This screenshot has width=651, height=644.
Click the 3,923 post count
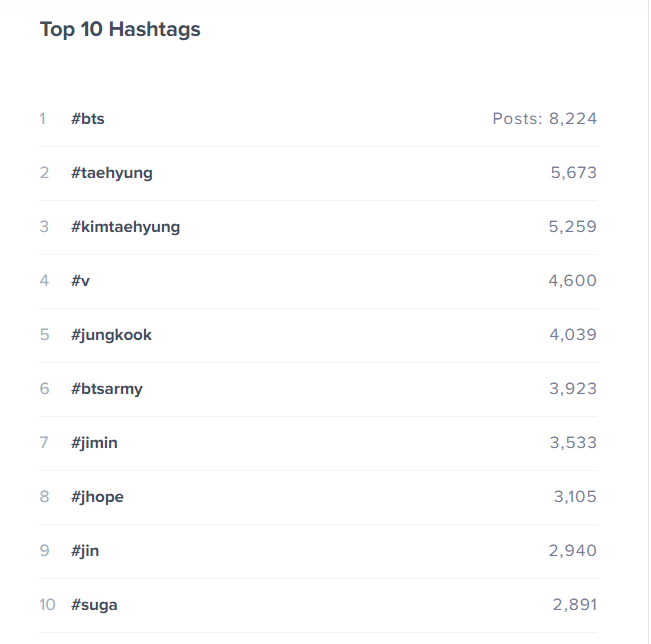pyautogui.click(x=573, y=389)
